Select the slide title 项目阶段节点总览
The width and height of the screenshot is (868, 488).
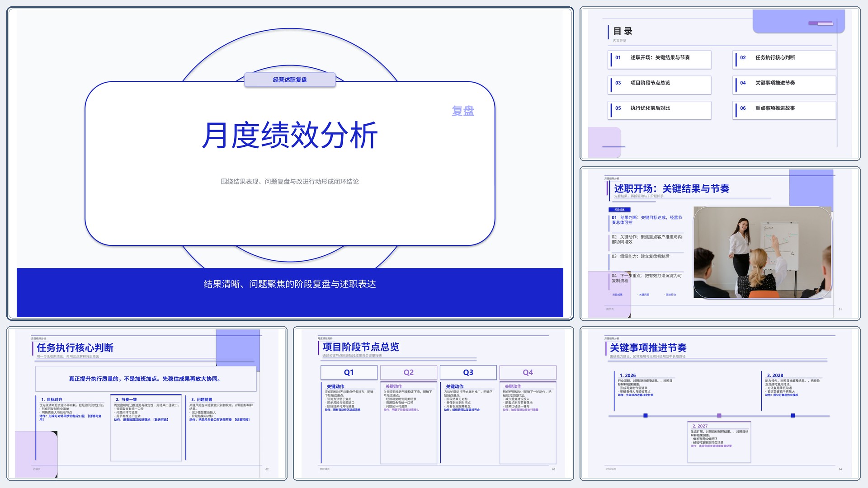(361, 347)
